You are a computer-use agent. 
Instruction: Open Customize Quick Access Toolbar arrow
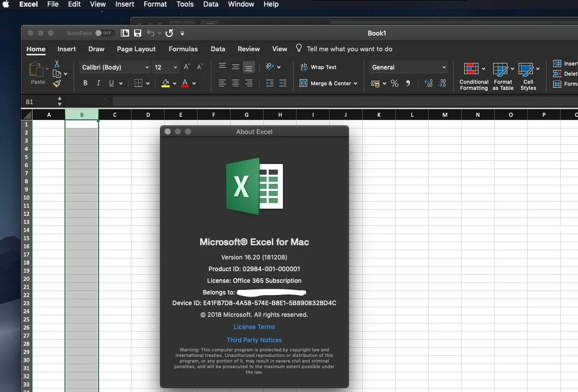click(x=182, y=33)
